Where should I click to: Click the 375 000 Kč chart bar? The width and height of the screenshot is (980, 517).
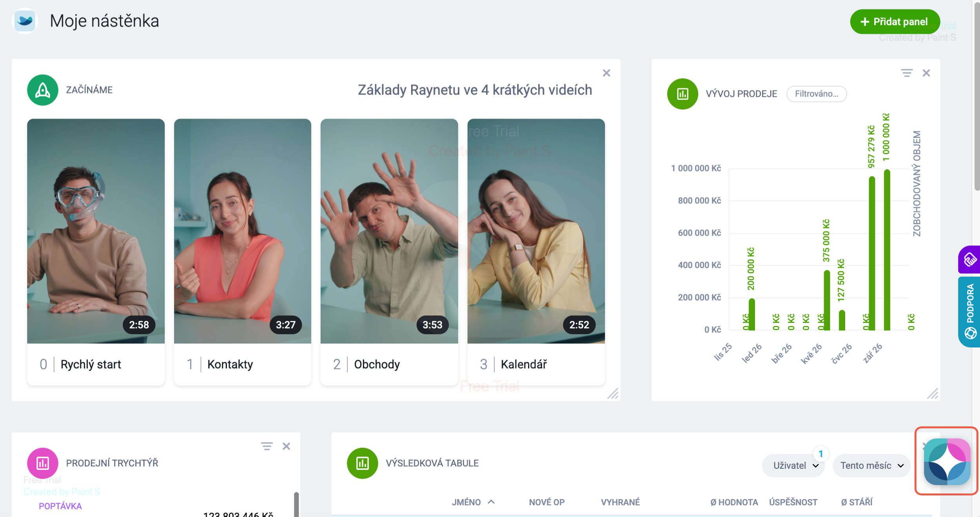(827, 300)
